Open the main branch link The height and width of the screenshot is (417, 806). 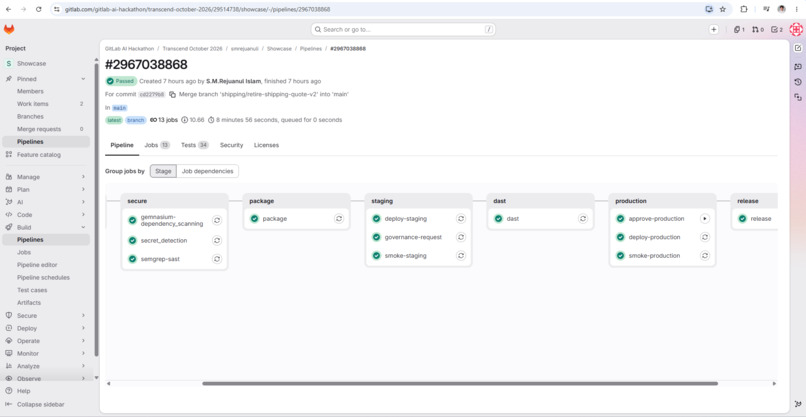point(119,108)
